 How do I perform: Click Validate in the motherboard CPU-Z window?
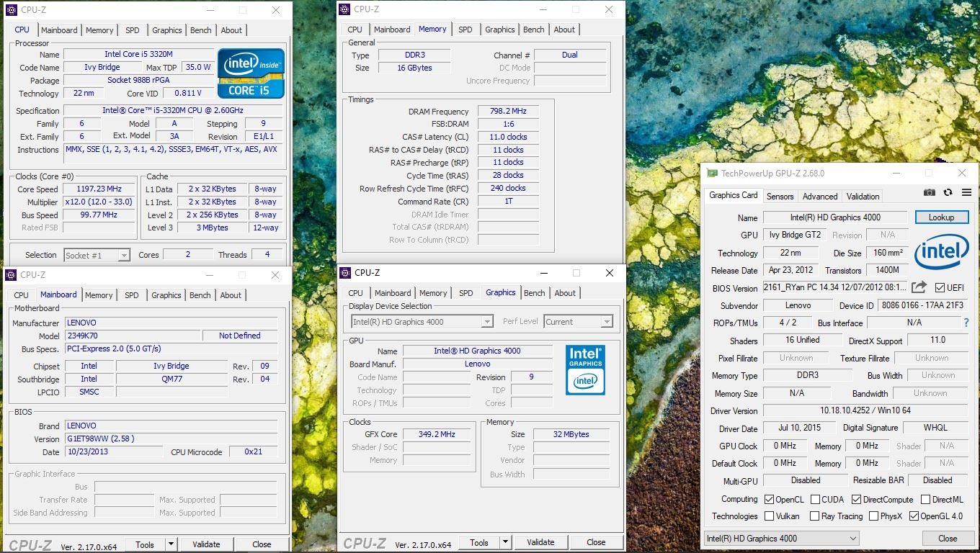(x=206, y=544)
